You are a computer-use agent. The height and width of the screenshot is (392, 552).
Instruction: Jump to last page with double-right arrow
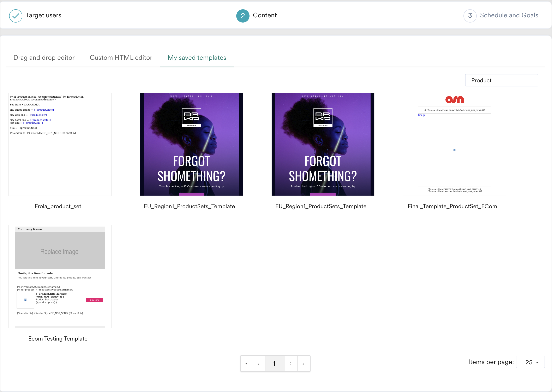304,363
